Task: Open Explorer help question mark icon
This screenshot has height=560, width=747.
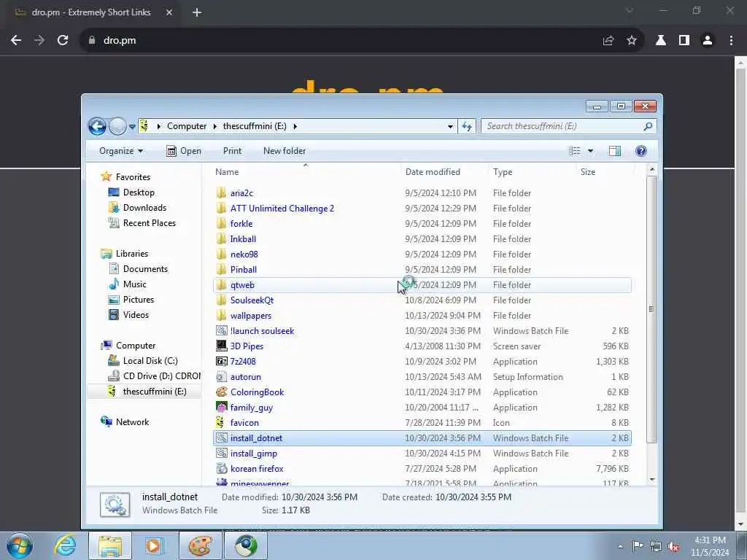Action: [x=640, y=151]
